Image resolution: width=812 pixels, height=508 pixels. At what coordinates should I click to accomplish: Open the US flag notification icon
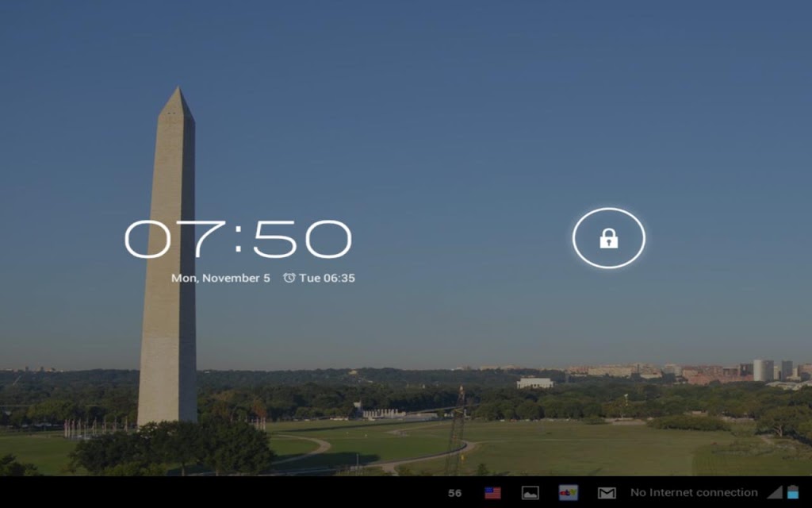pyautogui.click(x=492, y=492)
